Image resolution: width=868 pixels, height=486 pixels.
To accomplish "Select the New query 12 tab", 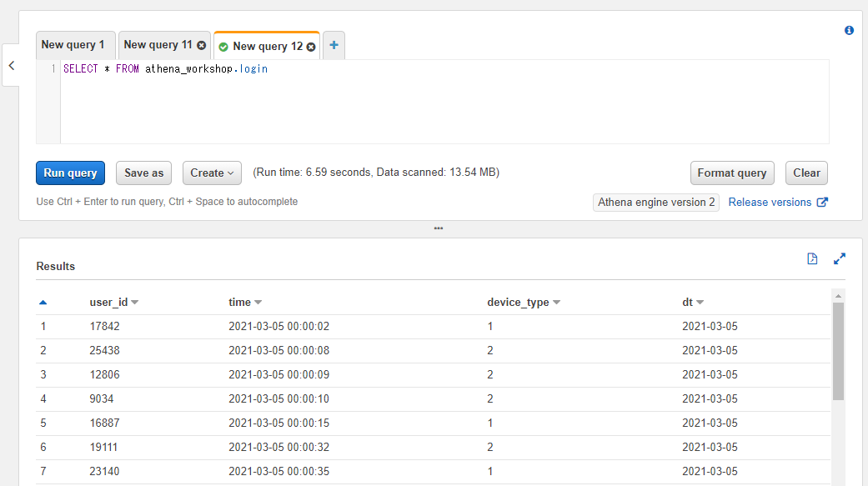I will pos(268,47).
